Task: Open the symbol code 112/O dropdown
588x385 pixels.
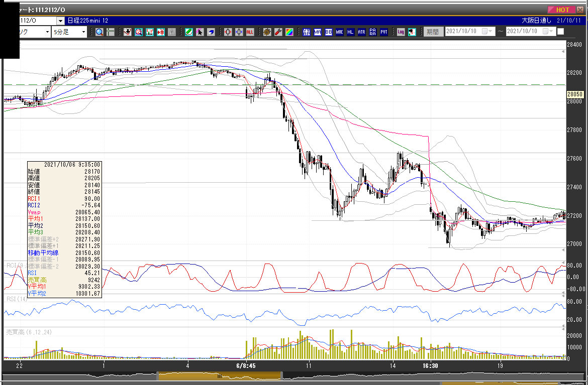Action: pyautogui.click(x=60, y=21)
